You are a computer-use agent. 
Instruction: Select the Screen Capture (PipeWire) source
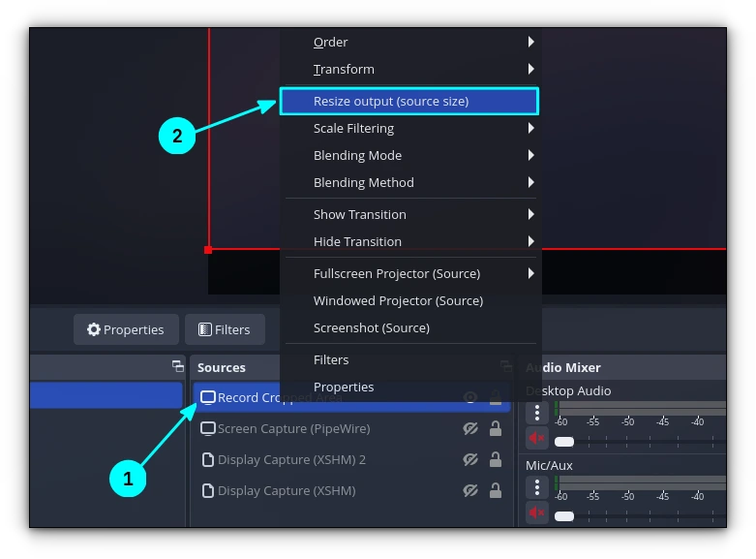click(x=351, y=428)
